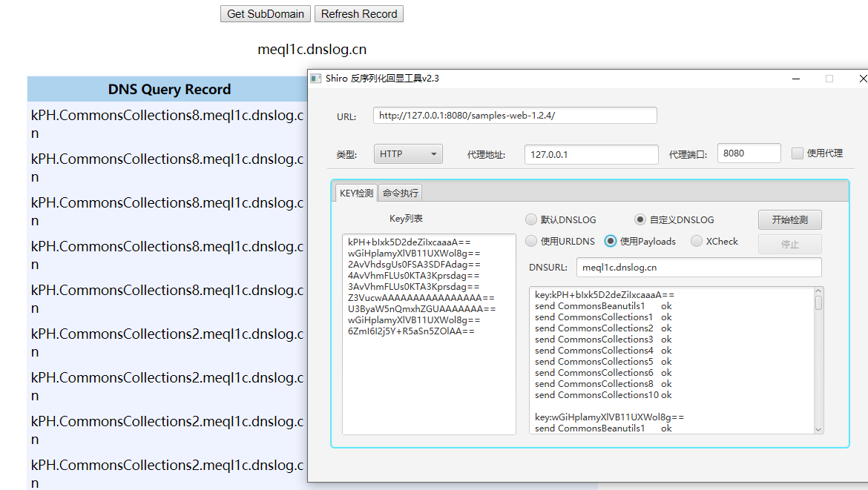
Task: Click the DNS Query Record table header
Action: pyautogui.click(x=169, y=89)
